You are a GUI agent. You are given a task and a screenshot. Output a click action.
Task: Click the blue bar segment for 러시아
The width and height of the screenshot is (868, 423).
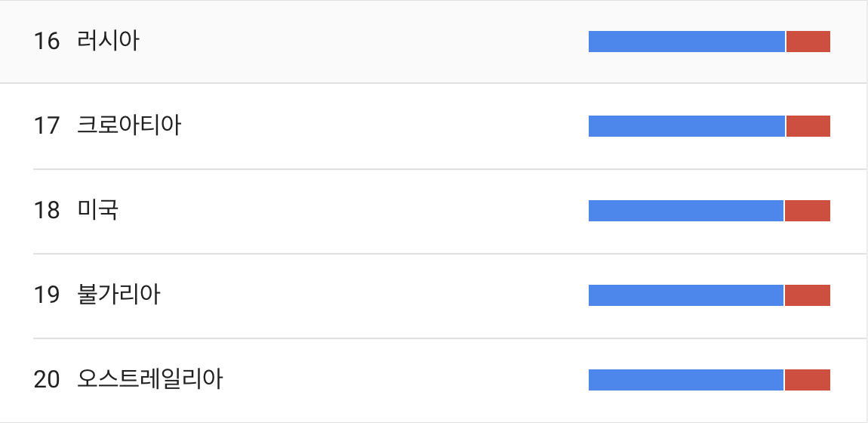[x=687, y=42]
